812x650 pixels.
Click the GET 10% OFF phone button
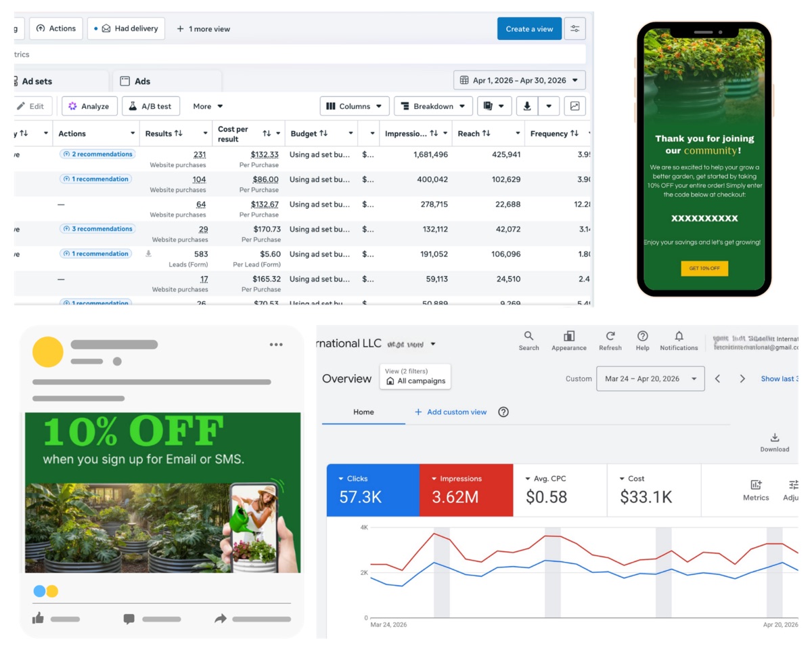tap(704, 268)
